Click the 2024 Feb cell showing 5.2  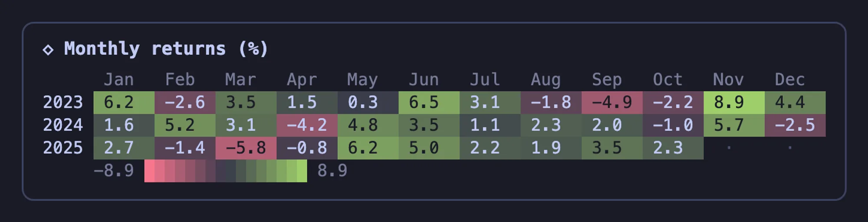(x=185, y=125)
